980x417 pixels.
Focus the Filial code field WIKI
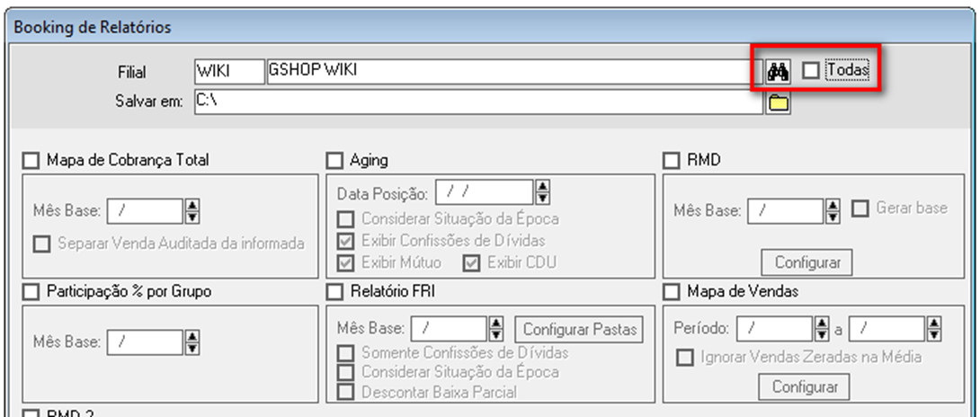pos(229,72)
